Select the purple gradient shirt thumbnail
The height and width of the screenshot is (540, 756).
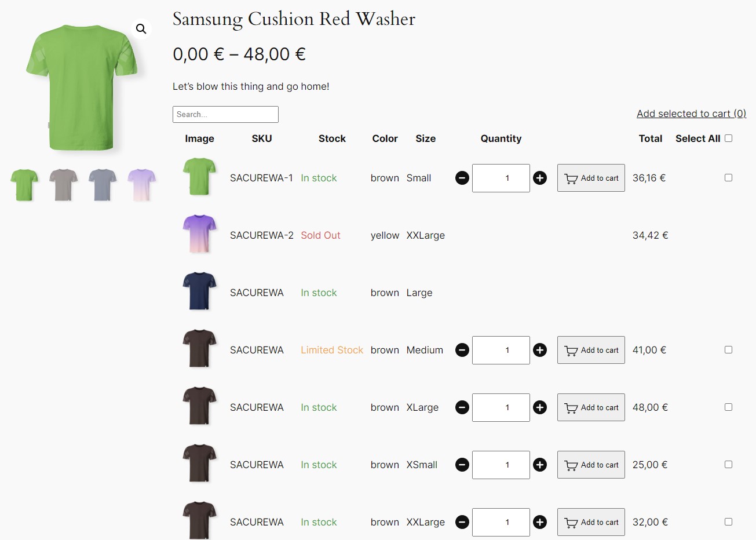click(141, 184)
